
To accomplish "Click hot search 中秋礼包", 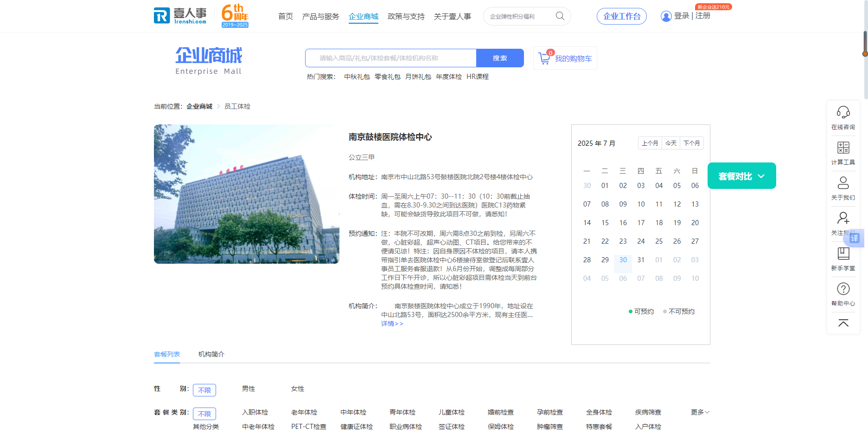I will pyautogui.click(x=357, y=77).
